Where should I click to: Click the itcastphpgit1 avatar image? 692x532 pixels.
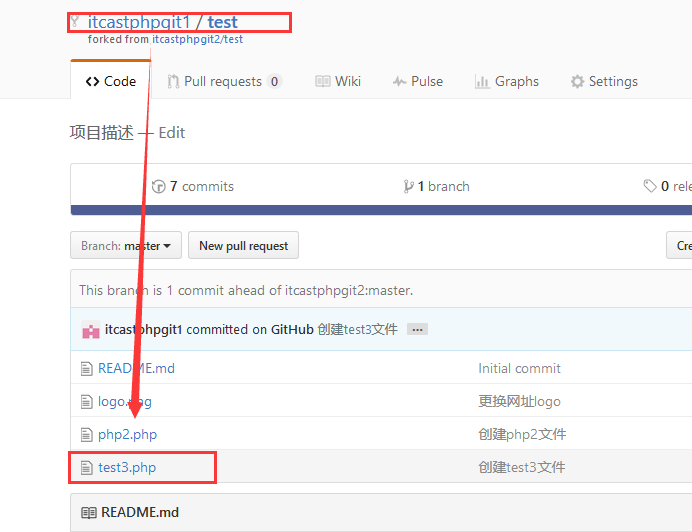[91, 330]
